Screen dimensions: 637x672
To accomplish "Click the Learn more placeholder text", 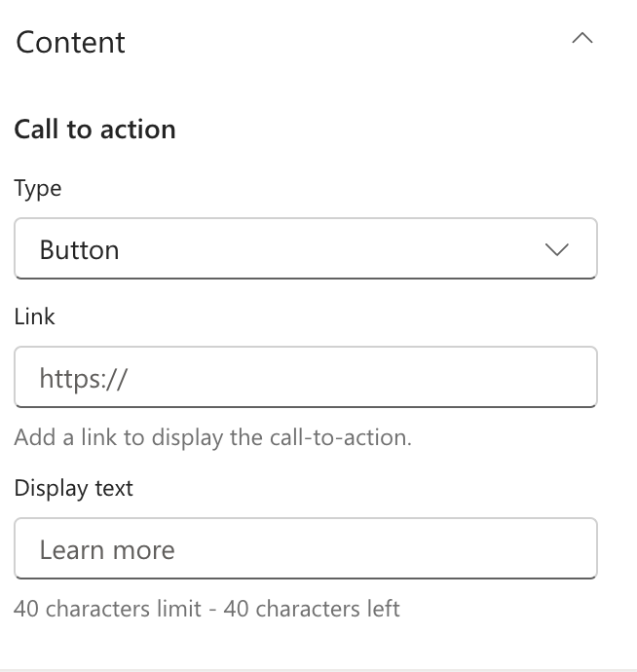I will [107, 550].
